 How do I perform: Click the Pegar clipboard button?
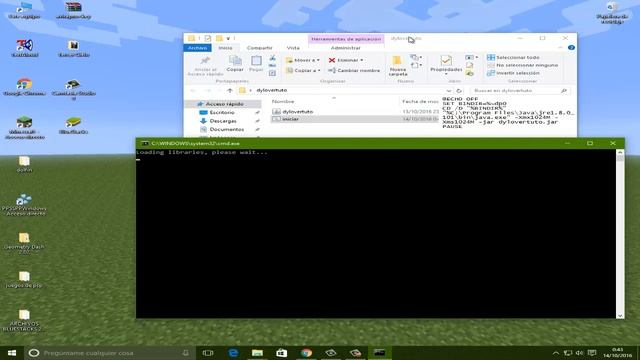point(256,64)
